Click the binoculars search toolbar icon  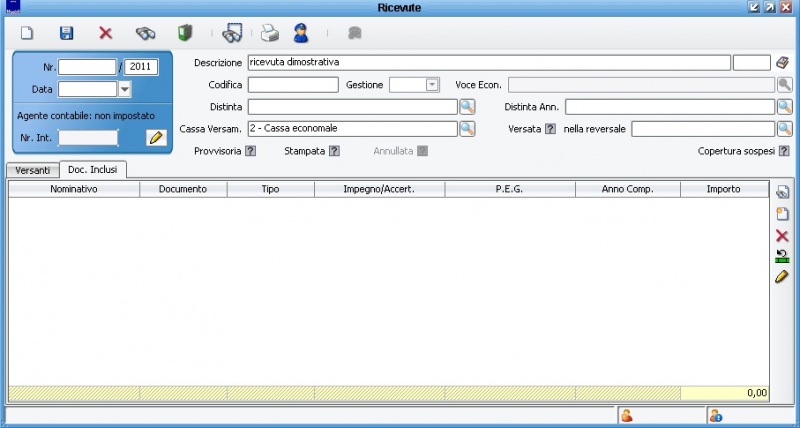[x=145, y=33]
